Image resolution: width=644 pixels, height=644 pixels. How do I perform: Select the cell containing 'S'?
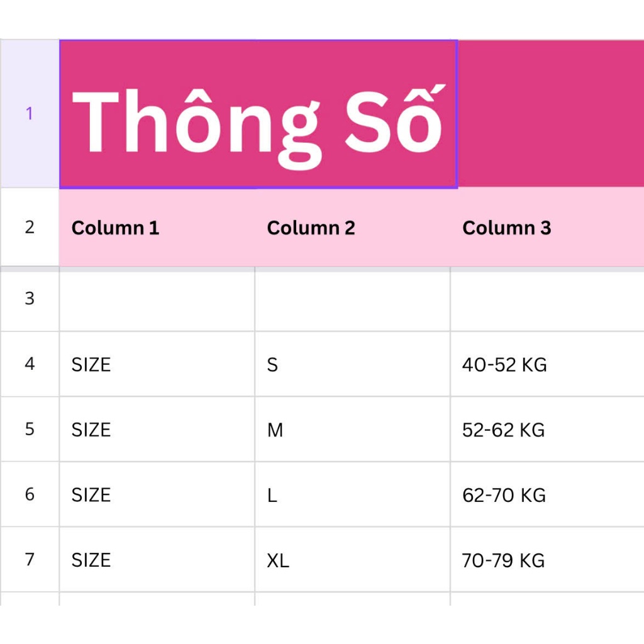click(352, 364)
